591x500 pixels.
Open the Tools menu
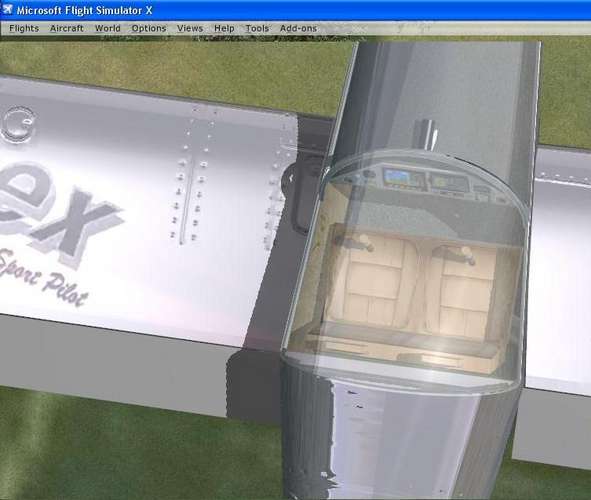tap(257, 29)
